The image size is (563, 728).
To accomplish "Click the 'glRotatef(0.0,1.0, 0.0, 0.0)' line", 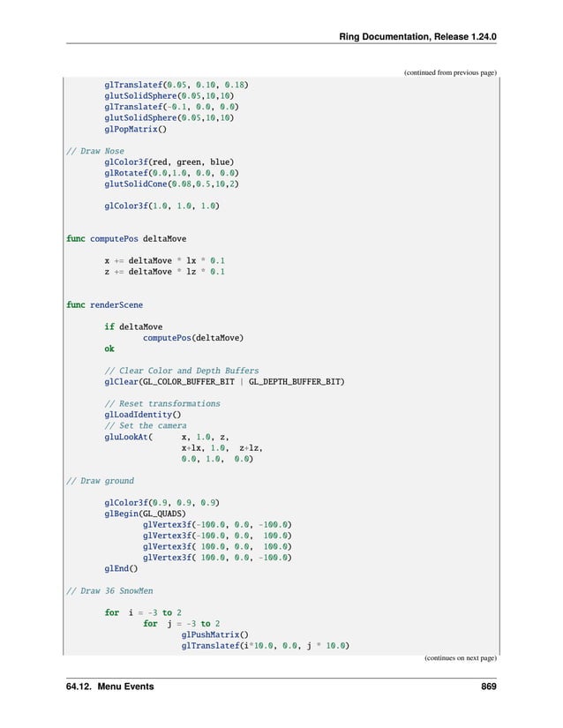I will [172, 173].
